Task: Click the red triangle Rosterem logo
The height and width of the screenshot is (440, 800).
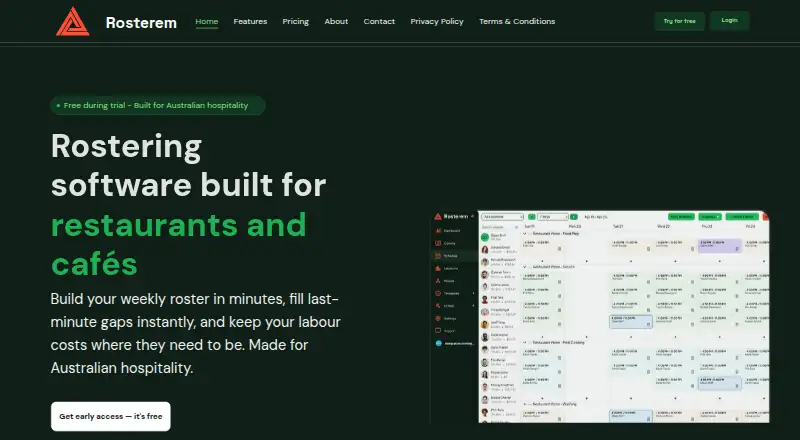Action: pos(72,21)
